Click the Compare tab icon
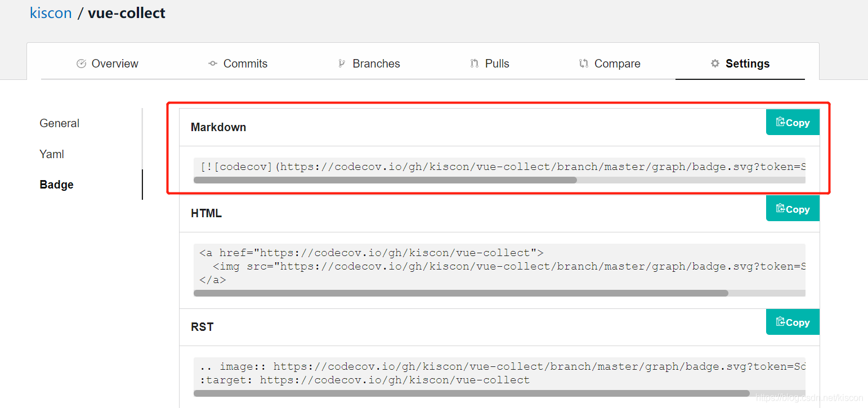Screen dimensions: 868x408 (584, 64)
